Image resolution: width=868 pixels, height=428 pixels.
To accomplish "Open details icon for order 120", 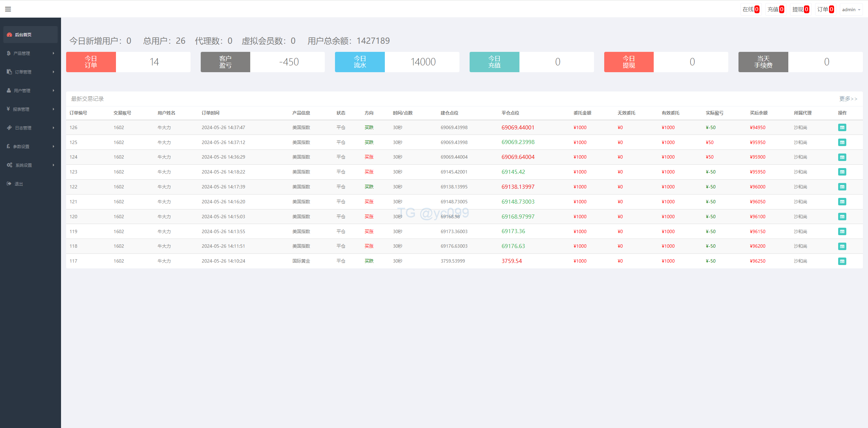I will pos(842,217).
